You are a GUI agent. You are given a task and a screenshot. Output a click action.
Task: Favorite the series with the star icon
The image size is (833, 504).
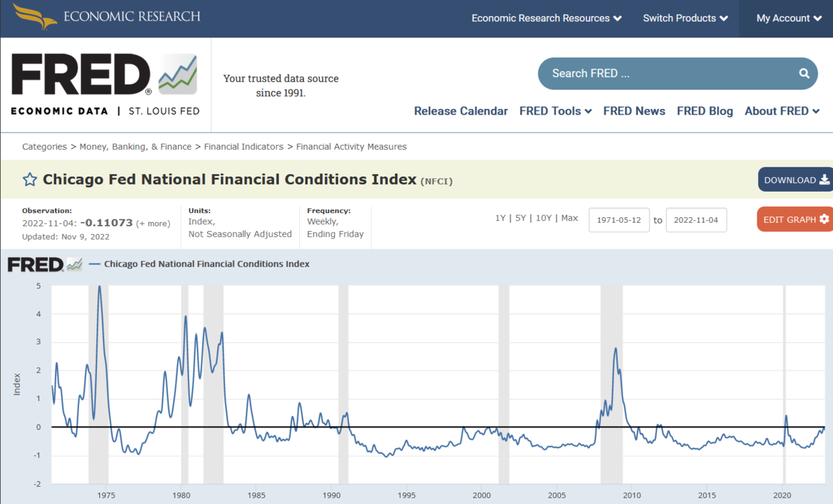(x=30, y=180)
